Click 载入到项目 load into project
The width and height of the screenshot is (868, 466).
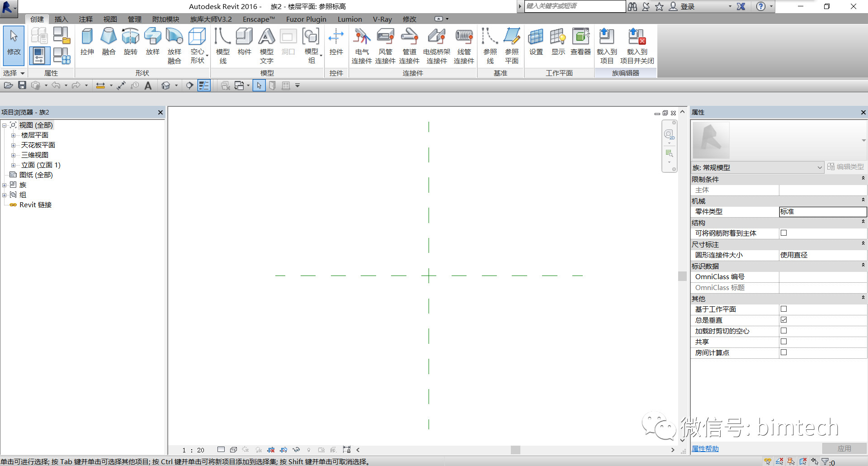point(607,46)
